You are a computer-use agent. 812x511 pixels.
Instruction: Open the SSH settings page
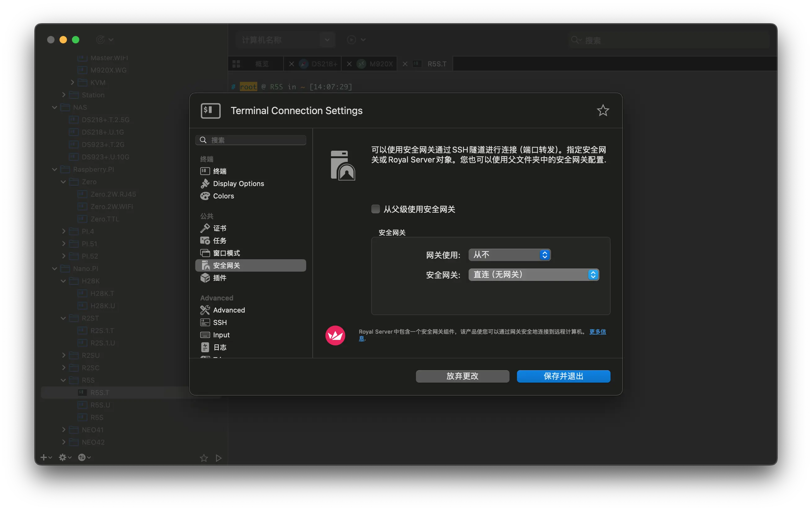tap(219, 322)
